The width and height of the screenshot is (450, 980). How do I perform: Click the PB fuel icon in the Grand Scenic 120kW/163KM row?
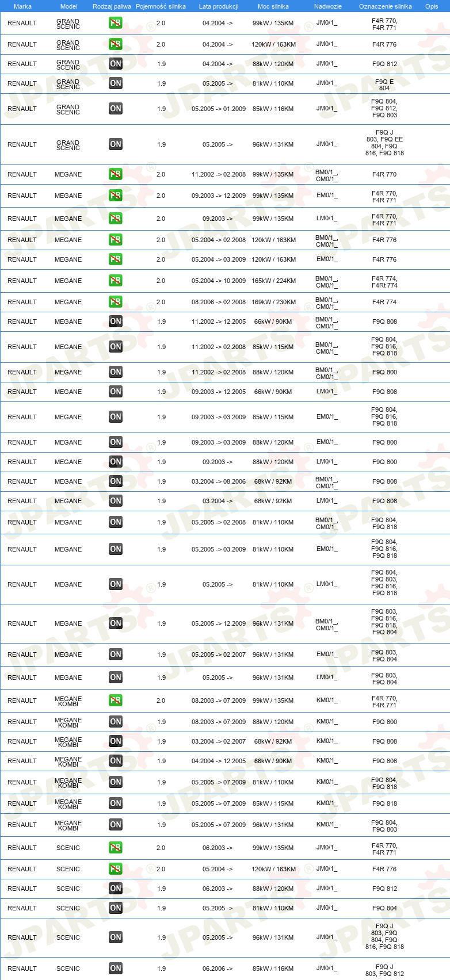click(116, 44)
